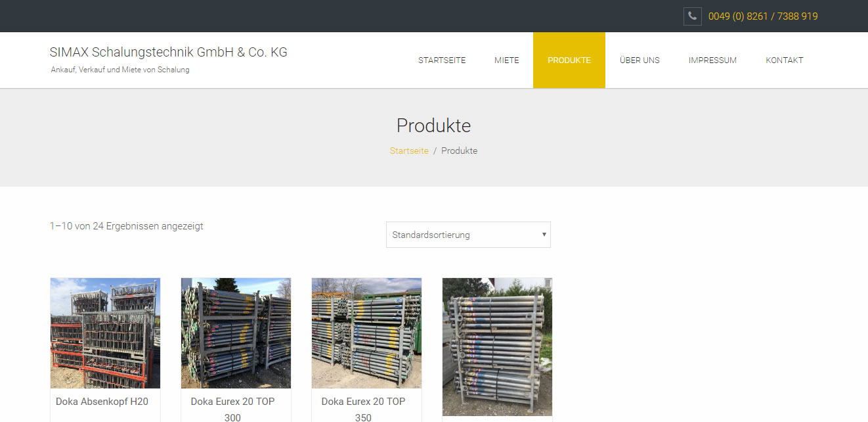Image resolution: width=868 pixels, height=422 pixels.
Task: Open the fourth product image without visible title
Action: (497, 347)
